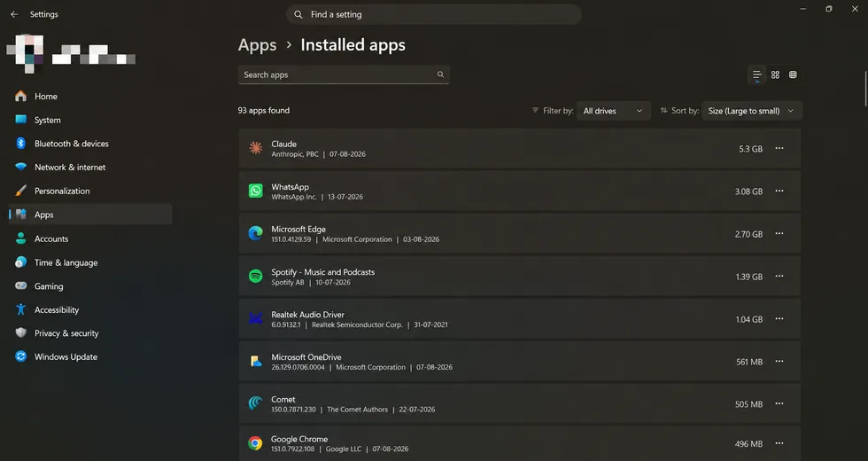Click the Microsoft Edge name text
Screen dimensions: 868x461
298,229
